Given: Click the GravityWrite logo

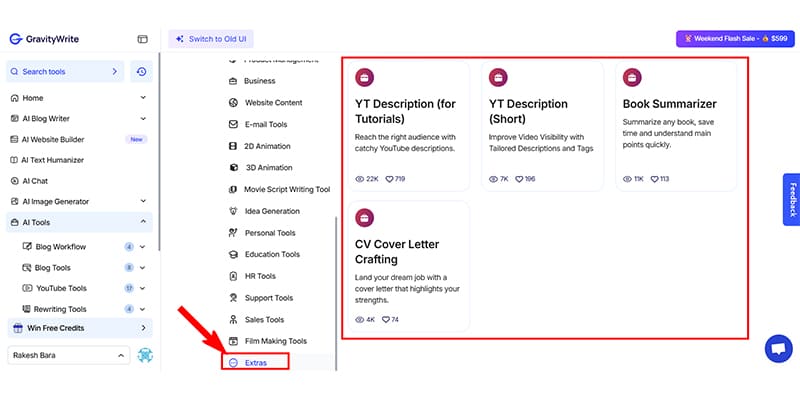Looking at the screenshot, I should tap(44, 39).
